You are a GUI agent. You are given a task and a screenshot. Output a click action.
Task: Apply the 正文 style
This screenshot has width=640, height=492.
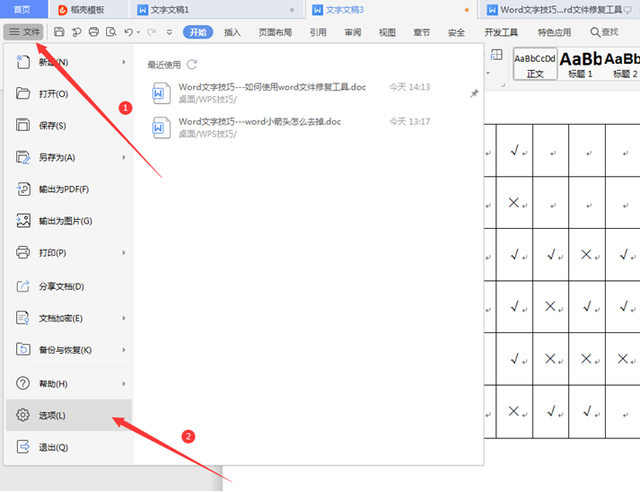coord(535,65)
